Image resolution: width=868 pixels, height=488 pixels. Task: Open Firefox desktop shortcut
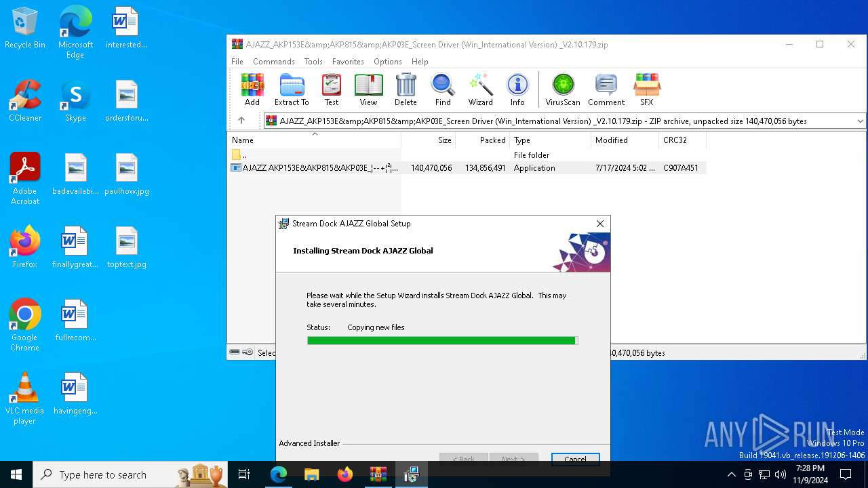25,247
